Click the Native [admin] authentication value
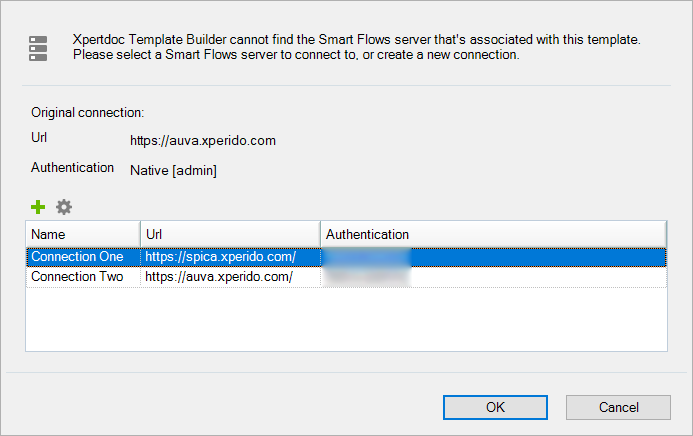This screenshot has width=693, height=436. (x=173, y=171)
